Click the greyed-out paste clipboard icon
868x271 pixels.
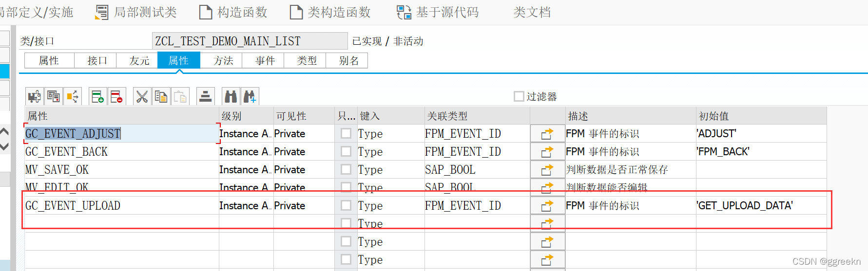click(x=180, y=96)
